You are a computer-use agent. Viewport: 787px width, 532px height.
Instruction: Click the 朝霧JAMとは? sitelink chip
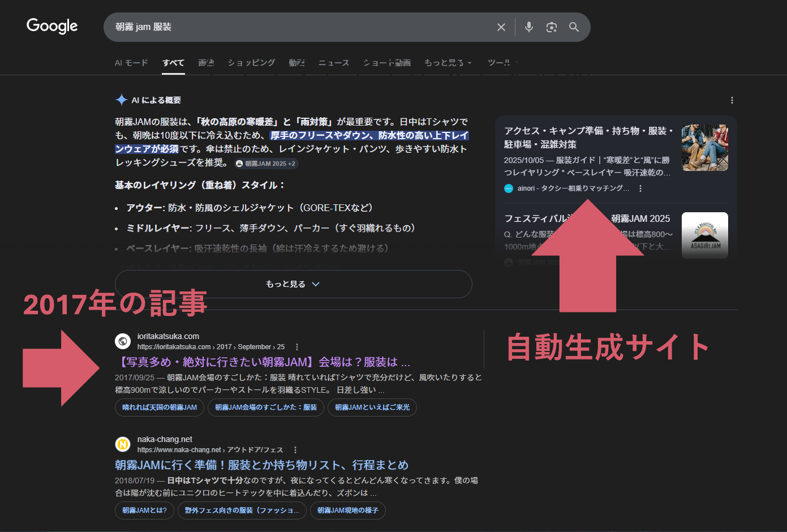pyautogui.click(x=144, y=510)
